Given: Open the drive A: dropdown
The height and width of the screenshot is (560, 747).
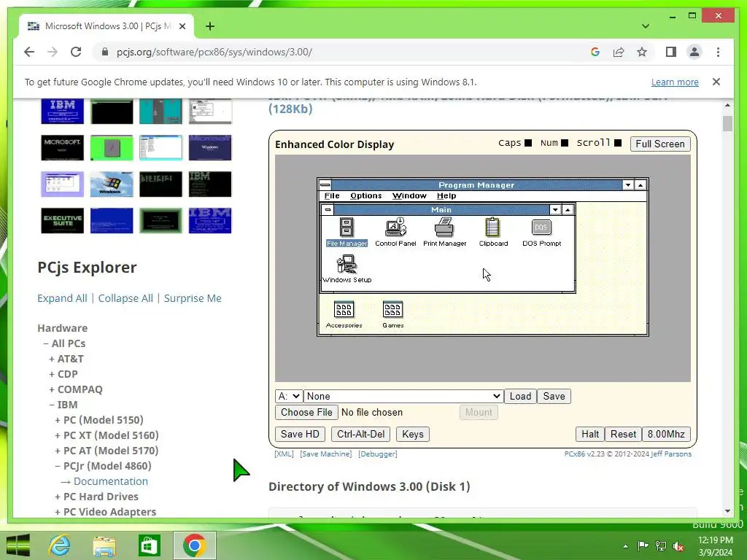Looking at the screenshot, I should coord(289,396).
